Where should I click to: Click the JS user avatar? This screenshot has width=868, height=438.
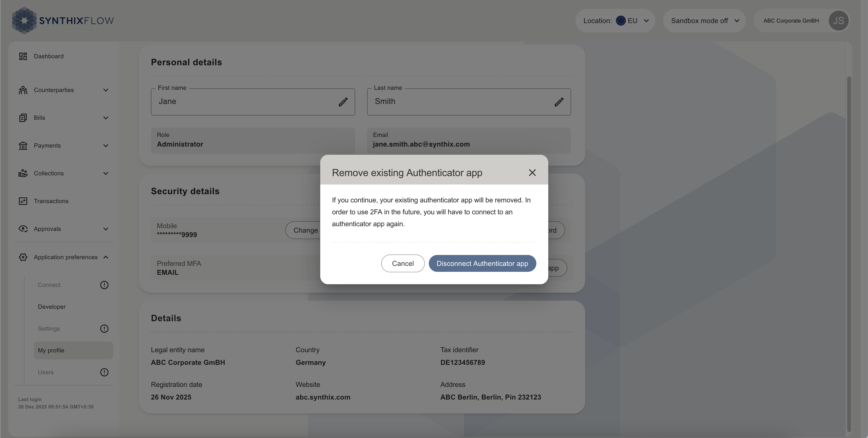pos(838,21)
